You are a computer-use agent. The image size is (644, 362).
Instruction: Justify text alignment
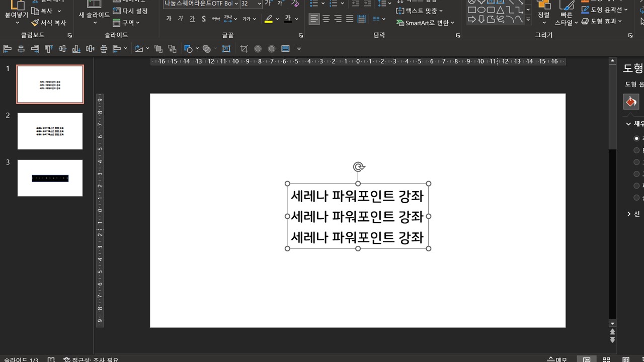coord(350,19)
